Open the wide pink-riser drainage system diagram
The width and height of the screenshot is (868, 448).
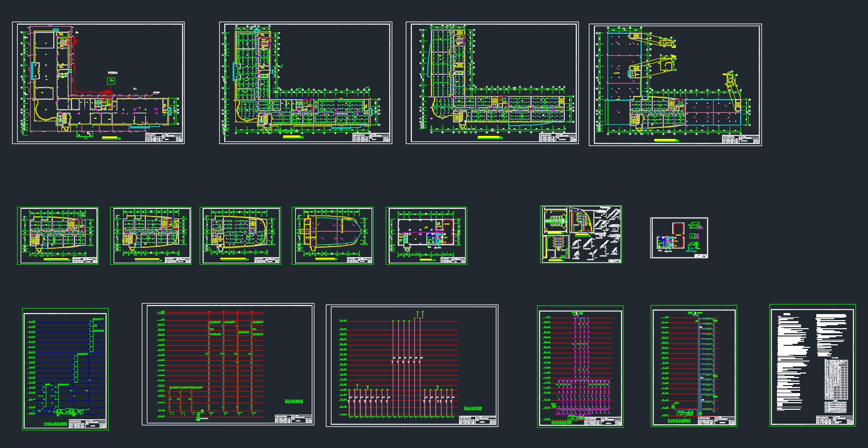pos(412,365)
